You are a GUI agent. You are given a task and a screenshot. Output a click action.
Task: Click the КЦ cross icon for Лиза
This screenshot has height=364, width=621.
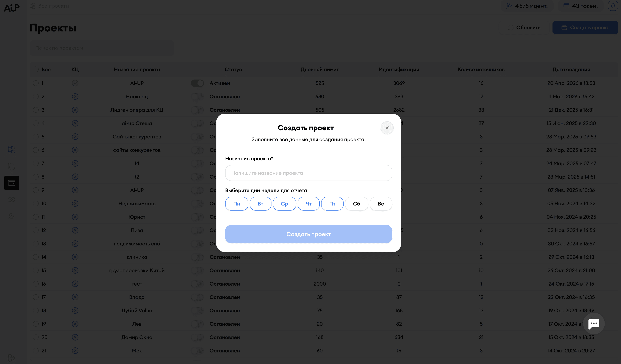pos(75,230)
